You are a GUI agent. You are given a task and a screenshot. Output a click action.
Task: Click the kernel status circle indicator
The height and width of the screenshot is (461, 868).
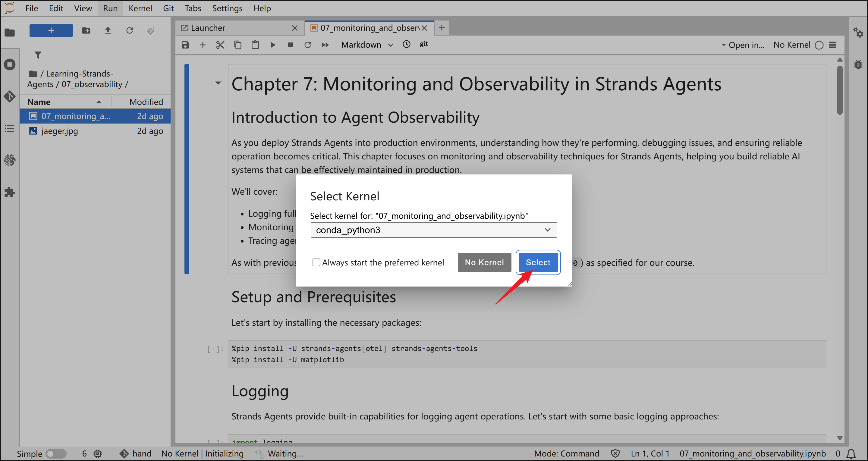tap(819, 45)
